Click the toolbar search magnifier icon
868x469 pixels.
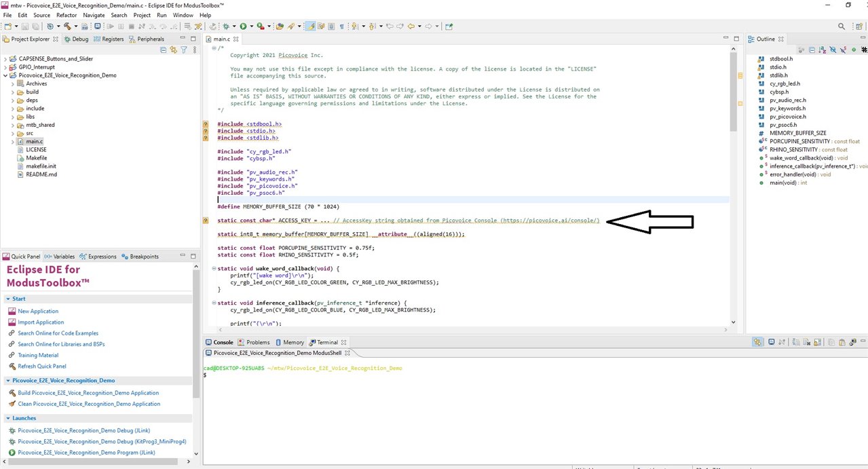click(x=842, y=26)
